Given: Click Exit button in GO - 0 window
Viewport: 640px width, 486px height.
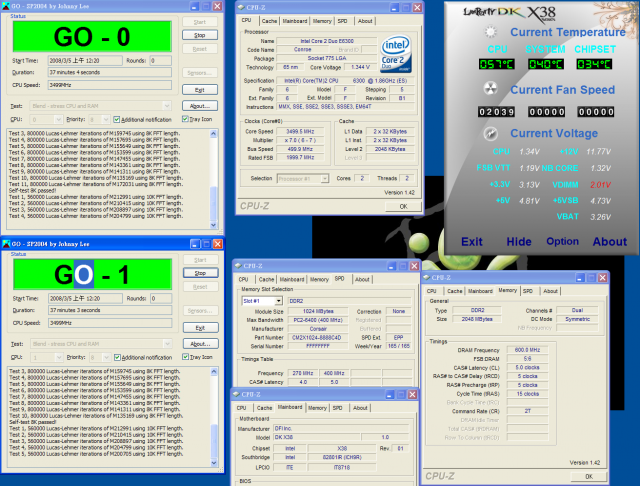Looking at the screenshot, I should point(200,90).
